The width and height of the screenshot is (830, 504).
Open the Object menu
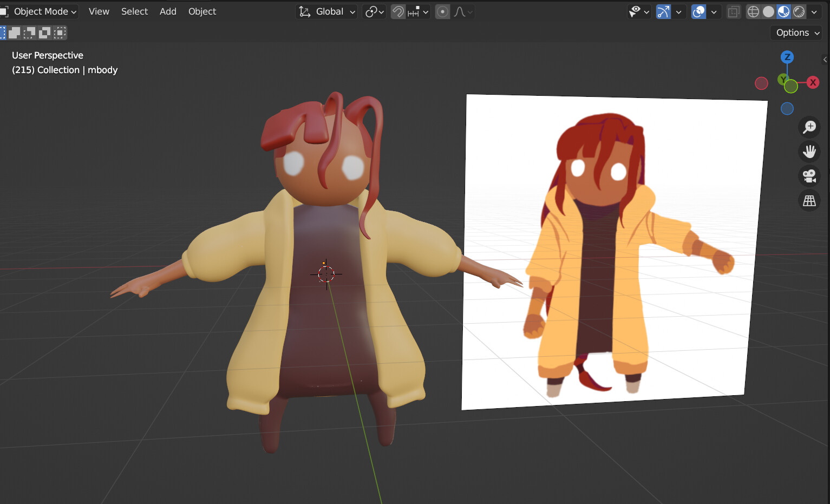pyautogui.click(x=202, y=11)
